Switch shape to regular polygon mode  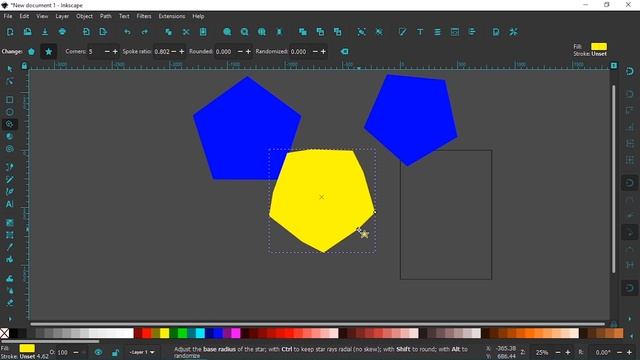coord(31,51)
